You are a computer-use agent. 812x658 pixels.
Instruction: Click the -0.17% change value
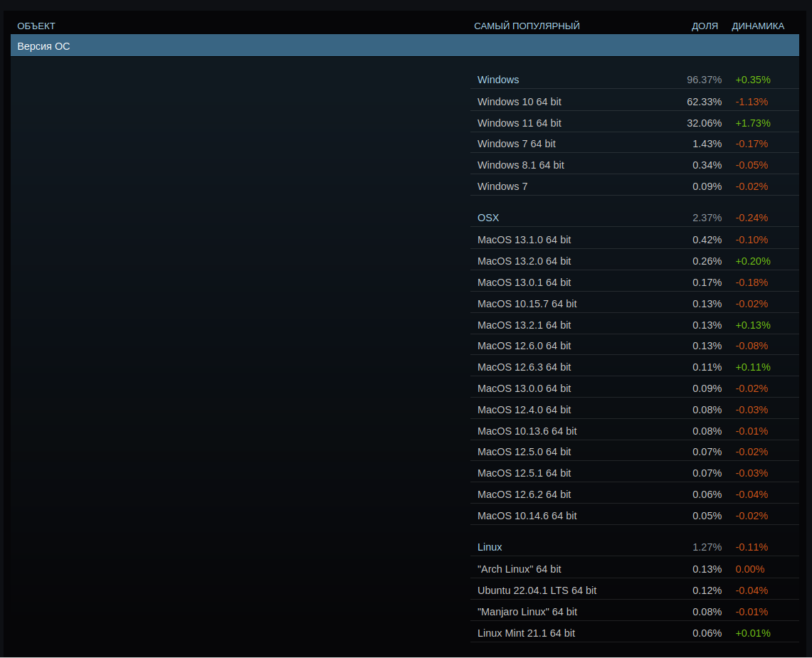click(752, 144)
